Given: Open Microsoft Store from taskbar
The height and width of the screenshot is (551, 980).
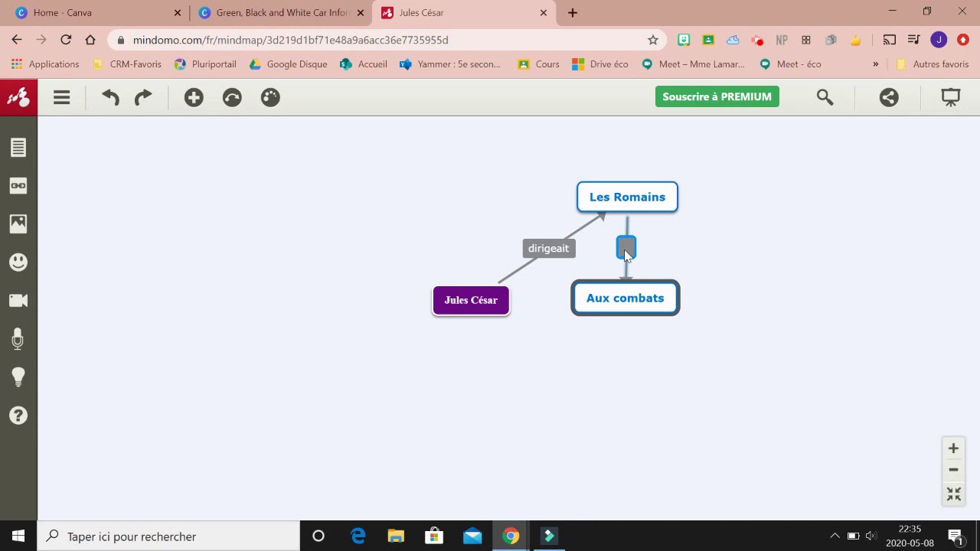Looking at the screenshot, I should tap(434, 536).
